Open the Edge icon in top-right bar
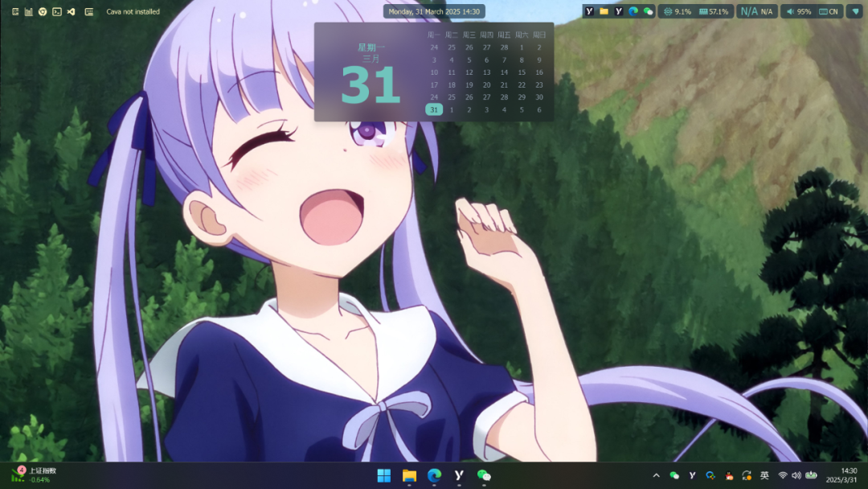The width and height of the screenshot is (868, 489). [x=633, y=11]
